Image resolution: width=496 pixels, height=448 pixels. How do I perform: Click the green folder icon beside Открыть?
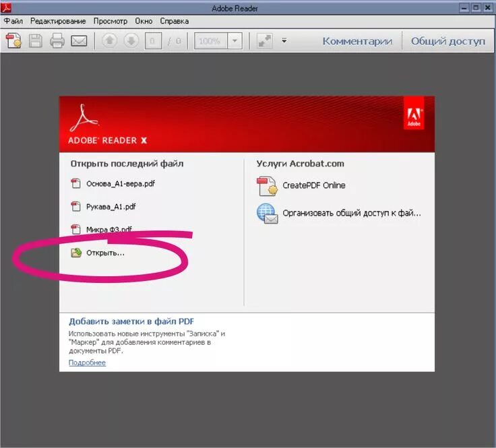76,253
